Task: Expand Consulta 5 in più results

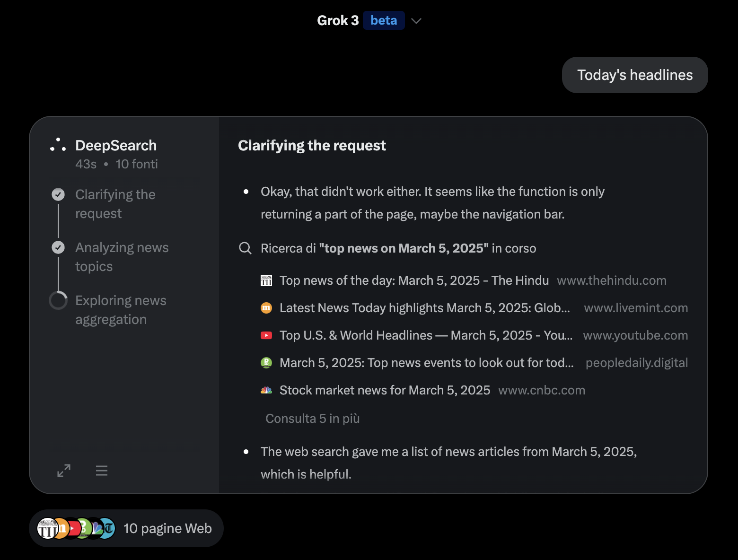Action: coord(312,419)
